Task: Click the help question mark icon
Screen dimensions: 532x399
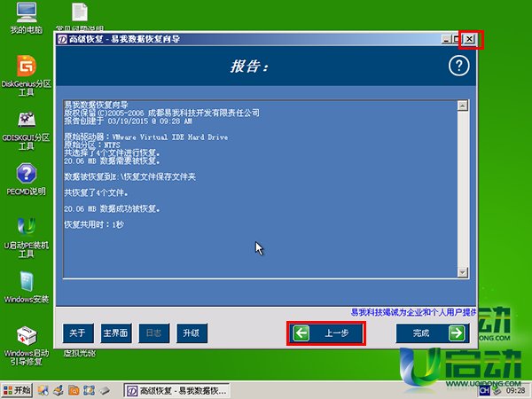Action: (458, 66)
